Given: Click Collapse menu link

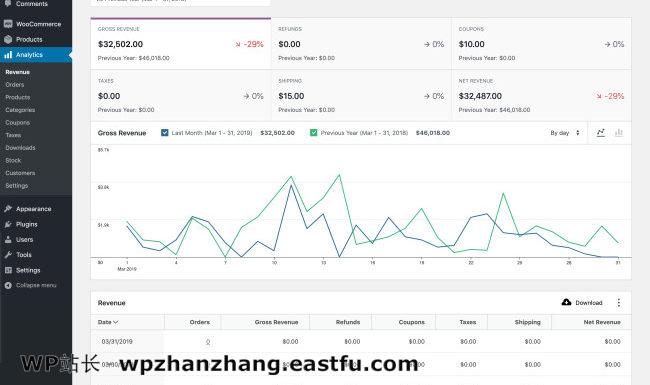Looking at the screenshot, I should pyautogui.click(x=36, y=286).
